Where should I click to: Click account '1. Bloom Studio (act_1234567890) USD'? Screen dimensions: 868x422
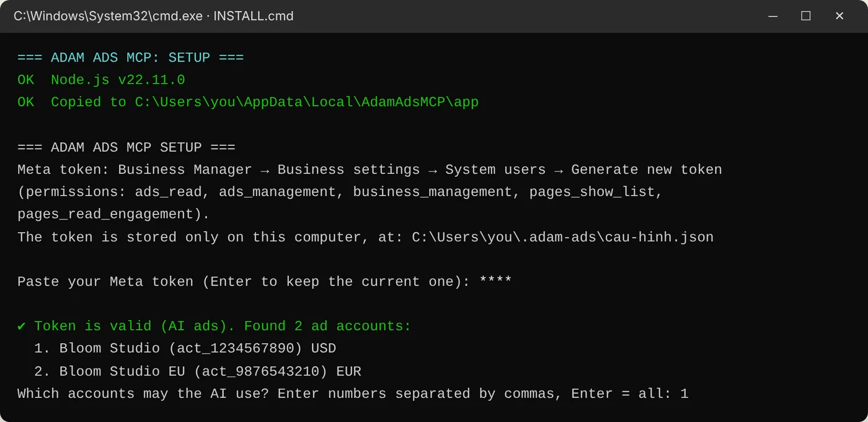click(185, 349)
